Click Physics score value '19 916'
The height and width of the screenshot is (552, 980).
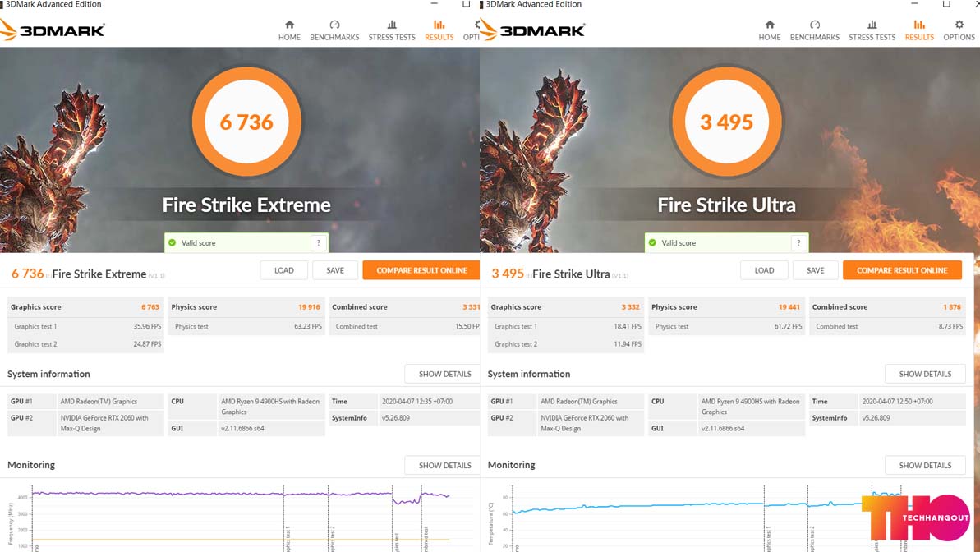[x=309, y=307]
